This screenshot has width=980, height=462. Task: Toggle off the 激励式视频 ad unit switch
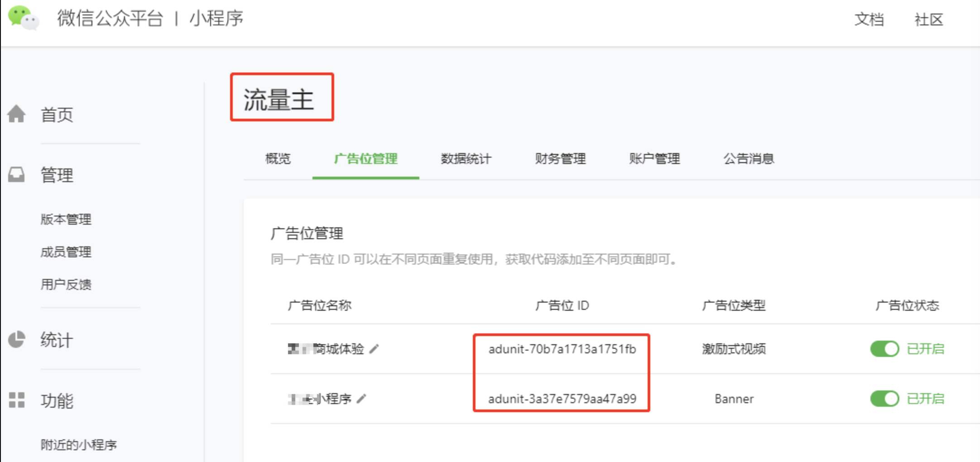tap(884, 349)
